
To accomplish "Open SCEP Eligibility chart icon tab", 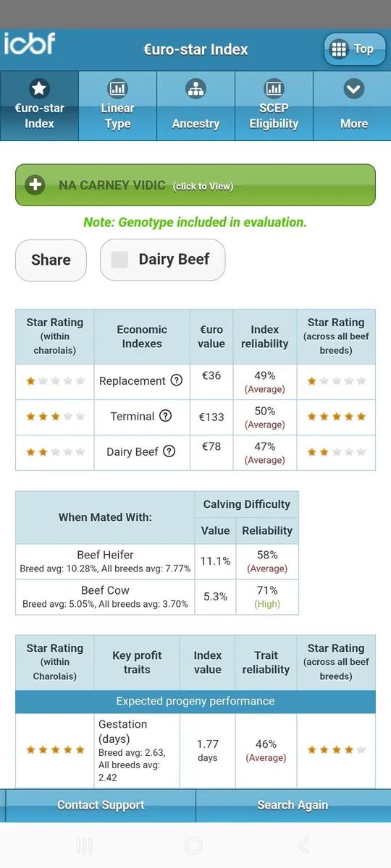I will point(274,106).
